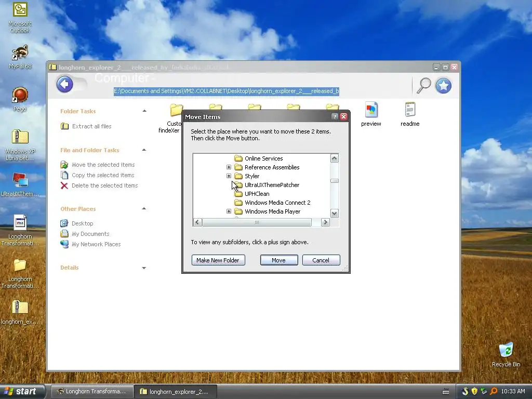Select Windows Media Connect 2 folder
This screenshot has height=399, width=532.
[x=277, y=203]
